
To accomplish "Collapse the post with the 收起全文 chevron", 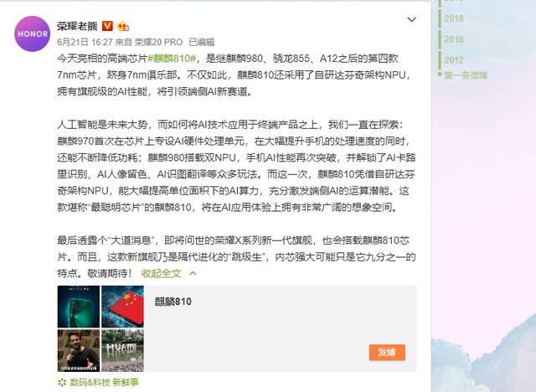I will tap(193, 273).
